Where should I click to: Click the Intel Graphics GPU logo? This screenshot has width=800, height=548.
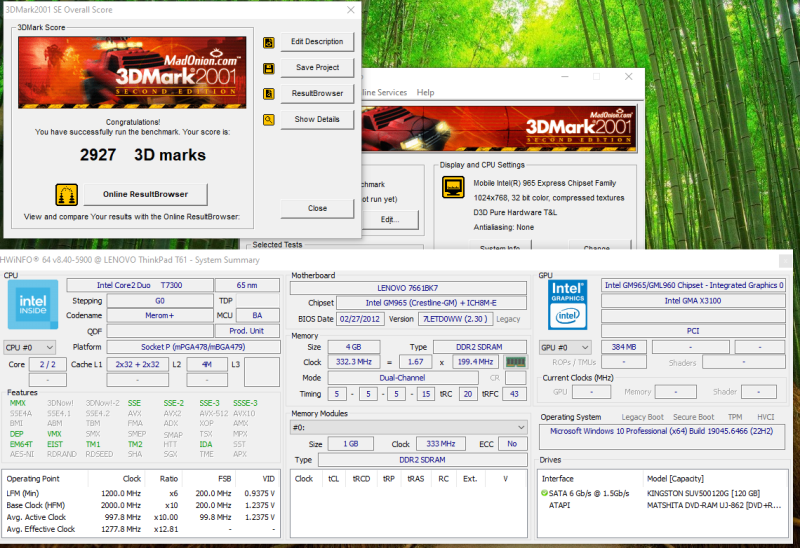(567, 304)
